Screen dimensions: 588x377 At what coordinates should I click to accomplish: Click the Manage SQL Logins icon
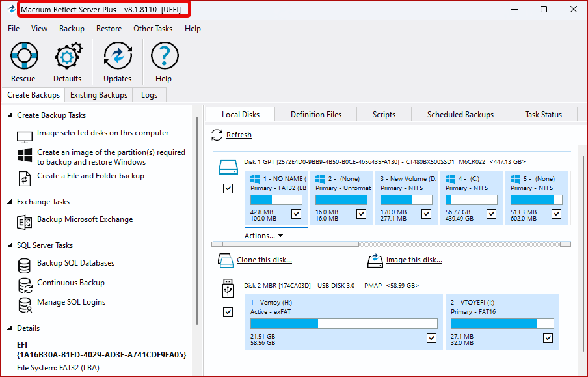(x=25, y=305)
